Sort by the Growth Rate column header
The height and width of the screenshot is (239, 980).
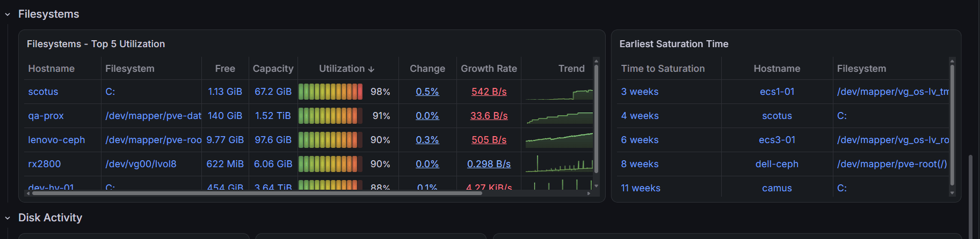[489, 69]
